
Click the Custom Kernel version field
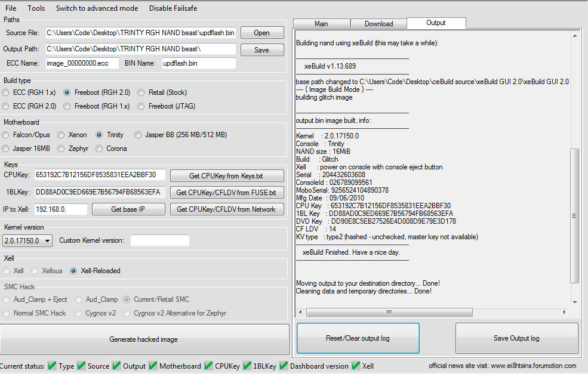pyautogui.click(x=160, y=240)
